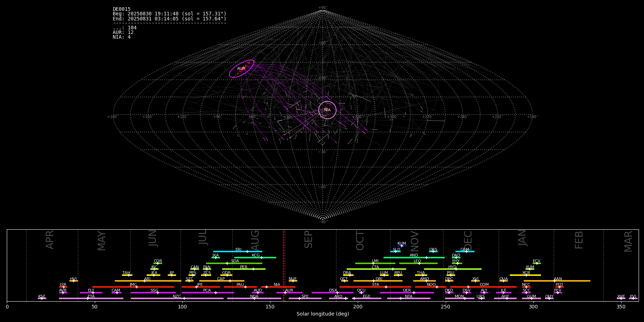Click the Beg: 20250830 19:11:48 line
This screenshot has width=644, height=322.
[170, 14]
